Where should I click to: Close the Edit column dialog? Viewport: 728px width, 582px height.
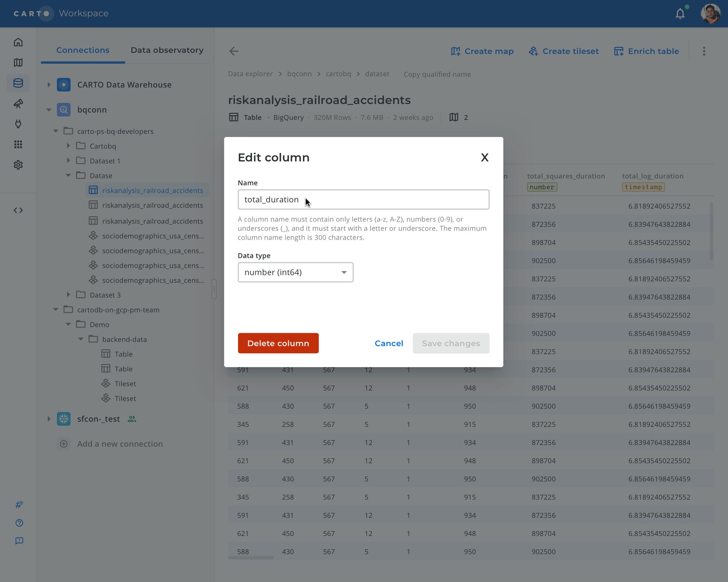484,158
